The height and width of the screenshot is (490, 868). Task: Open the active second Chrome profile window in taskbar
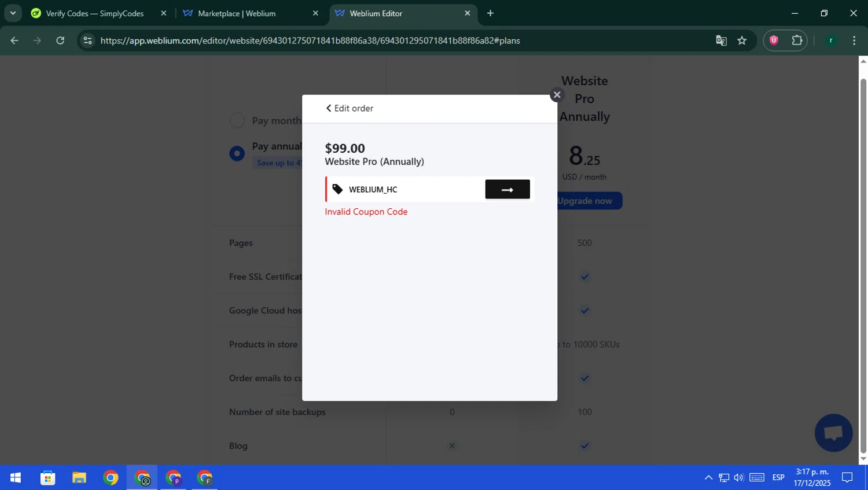tap(142, 478)
